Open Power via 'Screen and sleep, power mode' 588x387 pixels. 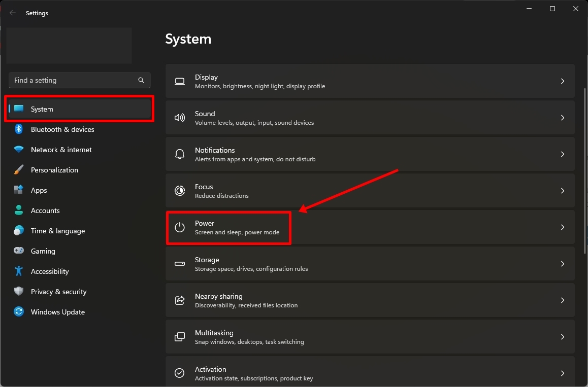pyautogui.click(x=237, y=232)
